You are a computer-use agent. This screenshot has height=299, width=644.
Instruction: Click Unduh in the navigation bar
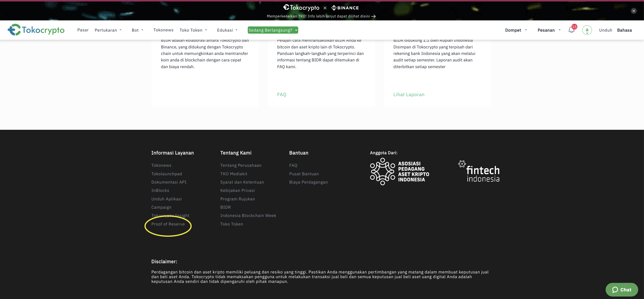pos(605,30)
